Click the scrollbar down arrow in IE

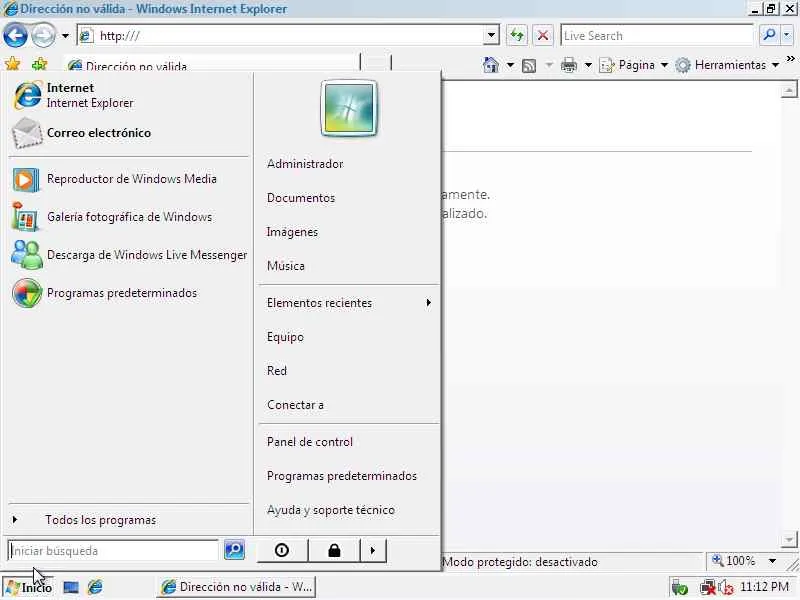[789, 539]
